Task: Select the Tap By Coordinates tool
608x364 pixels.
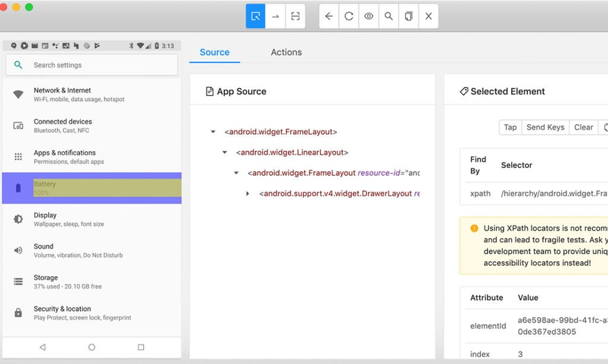Action: pyautogui.click(x=295, y=16)
